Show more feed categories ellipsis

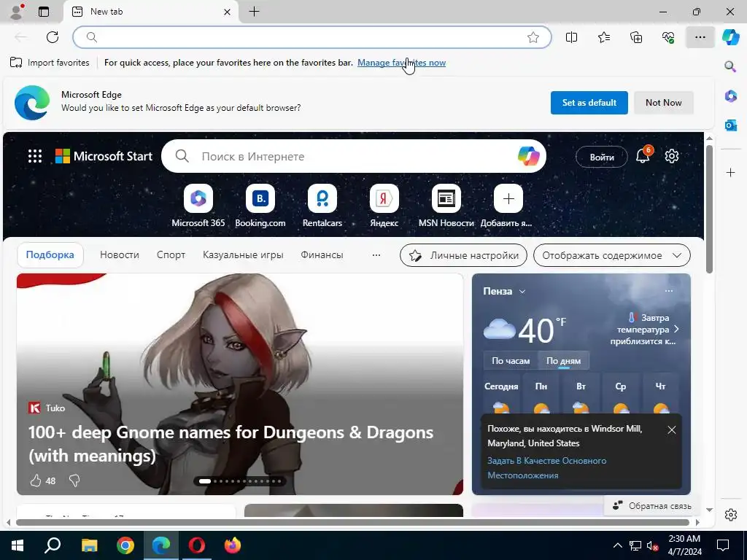click(x=376, y=254)
